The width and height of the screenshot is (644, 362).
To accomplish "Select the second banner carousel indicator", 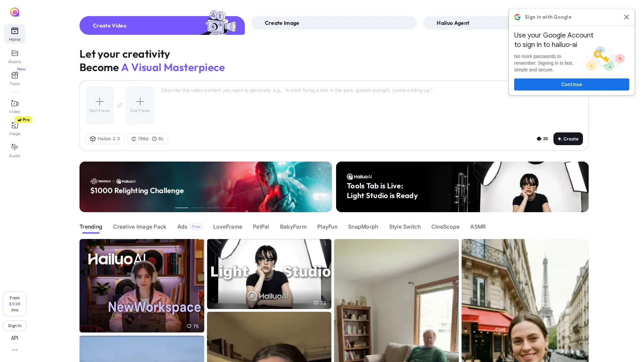I will tap(198, 208).
